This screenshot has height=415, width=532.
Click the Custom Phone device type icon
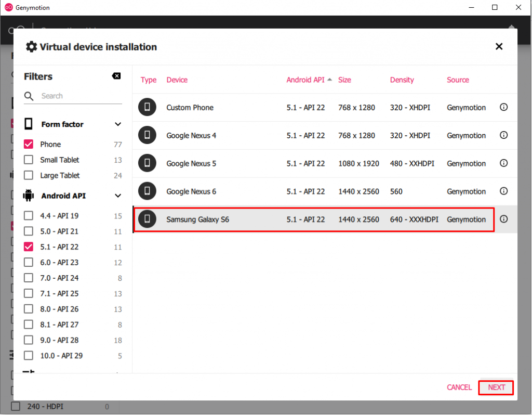(x=147, y=107)
